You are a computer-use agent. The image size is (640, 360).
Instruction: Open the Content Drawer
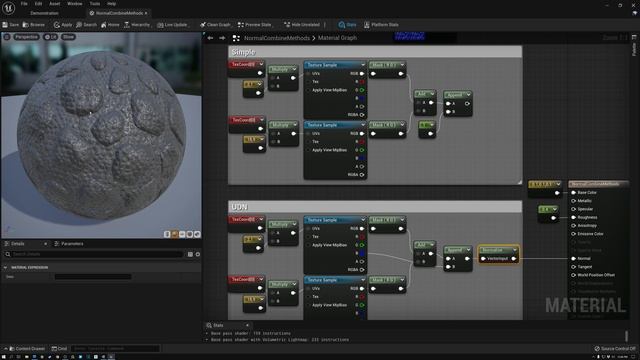[27, 349]
